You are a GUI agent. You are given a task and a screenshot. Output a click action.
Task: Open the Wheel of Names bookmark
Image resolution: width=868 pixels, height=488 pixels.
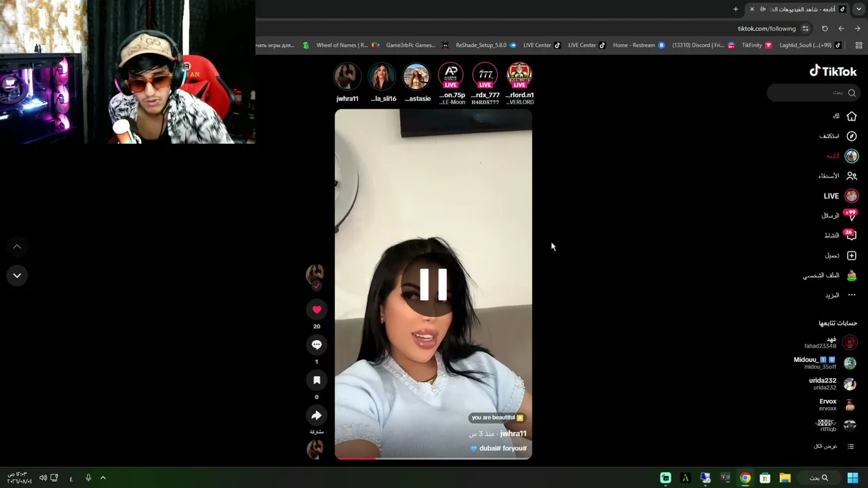pyautogui.click(x=336, y=45)
